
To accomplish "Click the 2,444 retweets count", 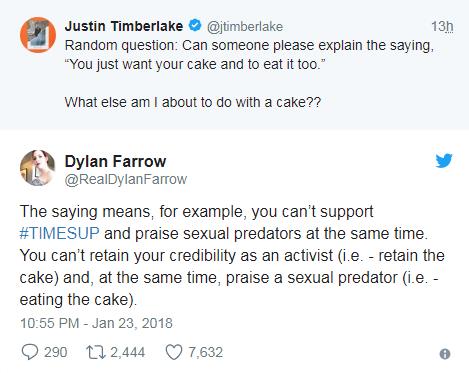I will (128, 352).
